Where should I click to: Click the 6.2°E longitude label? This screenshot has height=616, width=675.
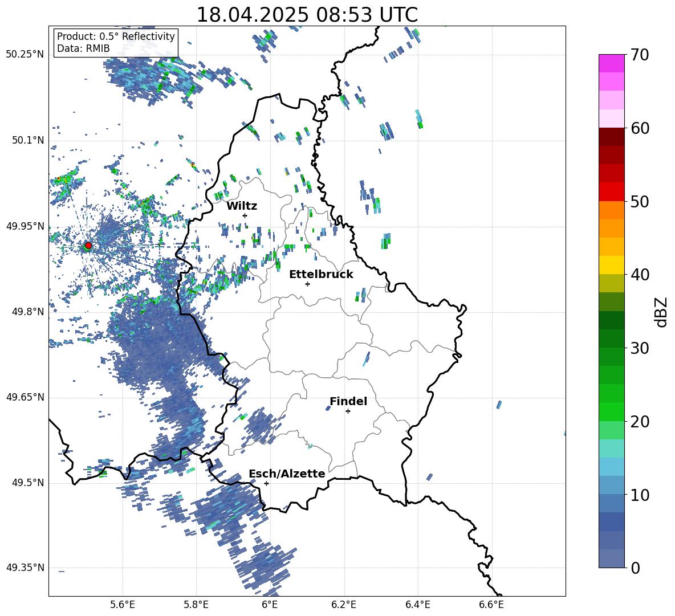point(344,605)
